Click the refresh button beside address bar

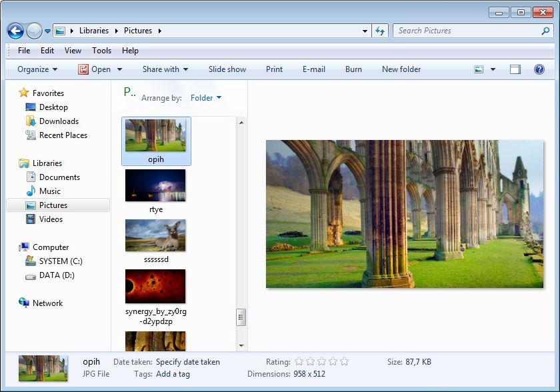tap(380, 31)
